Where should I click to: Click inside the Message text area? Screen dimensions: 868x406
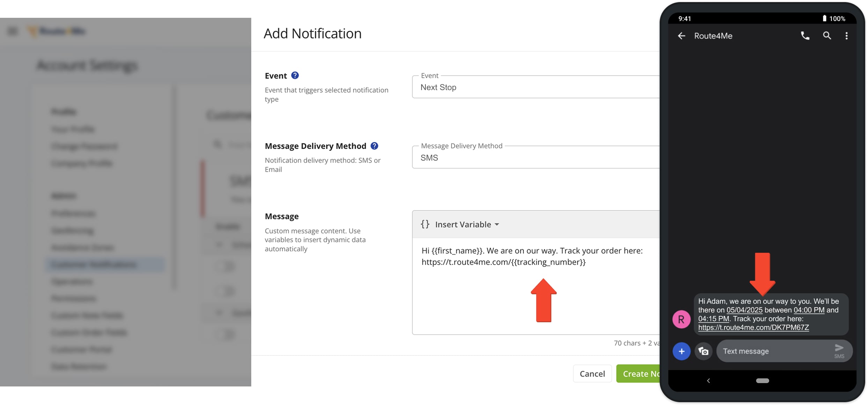[536, 286]
